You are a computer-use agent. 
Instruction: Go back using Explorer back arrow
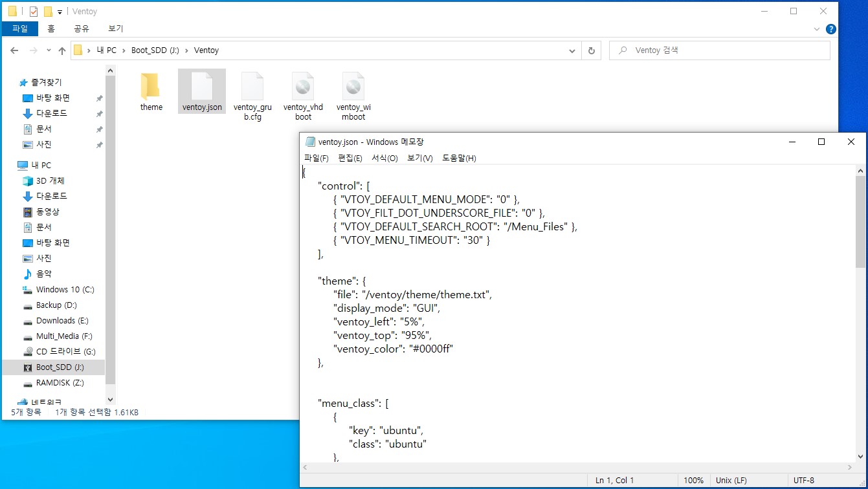tap(14, 50)
